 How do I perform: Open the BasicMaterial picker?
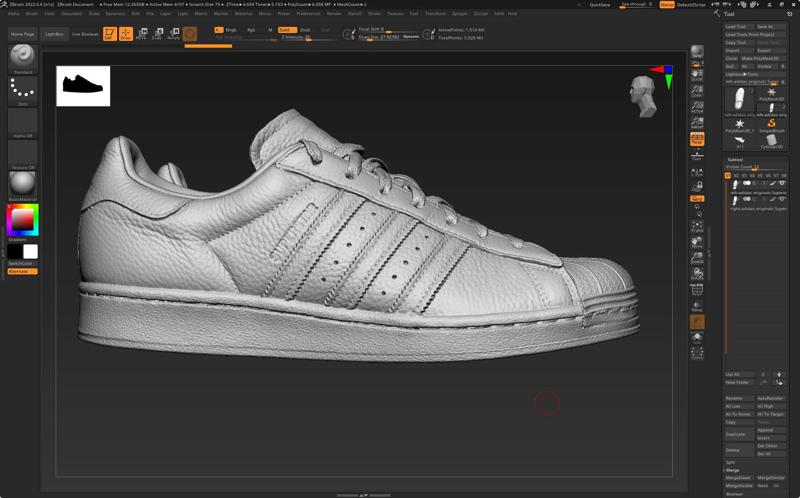pyautogui.click(x=22, y=186)
